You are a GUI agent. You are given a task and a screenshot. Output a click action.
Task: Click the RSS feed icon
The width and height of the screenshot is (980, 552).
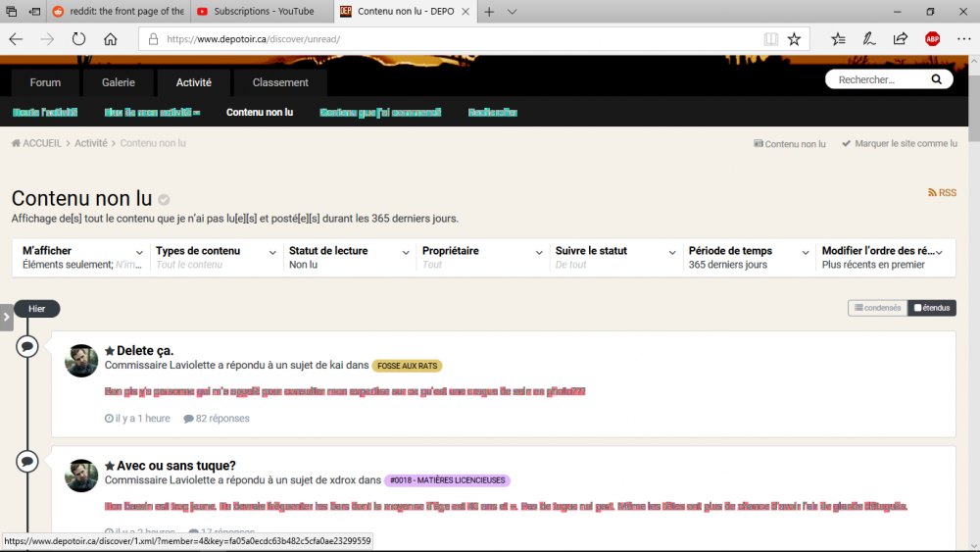point(932,193)
